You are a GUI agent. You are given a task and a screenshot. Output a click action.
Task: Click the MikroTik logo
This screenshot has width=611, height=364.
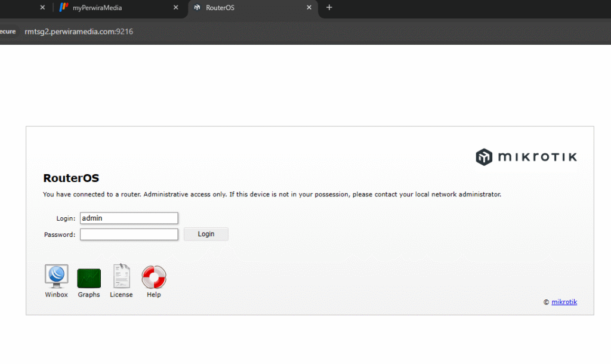click(526, 157)
